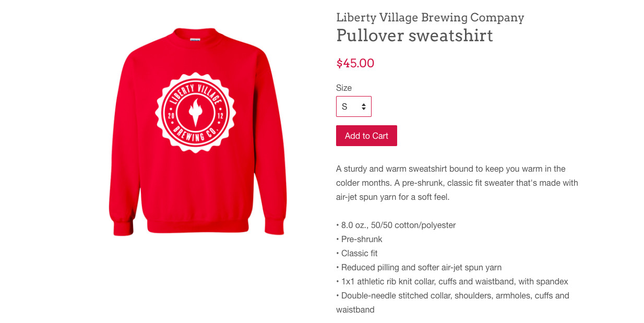The height and width of the screenshot is (323, 644).
Task: Click the Size label above the selector
Action: (344, 88)
